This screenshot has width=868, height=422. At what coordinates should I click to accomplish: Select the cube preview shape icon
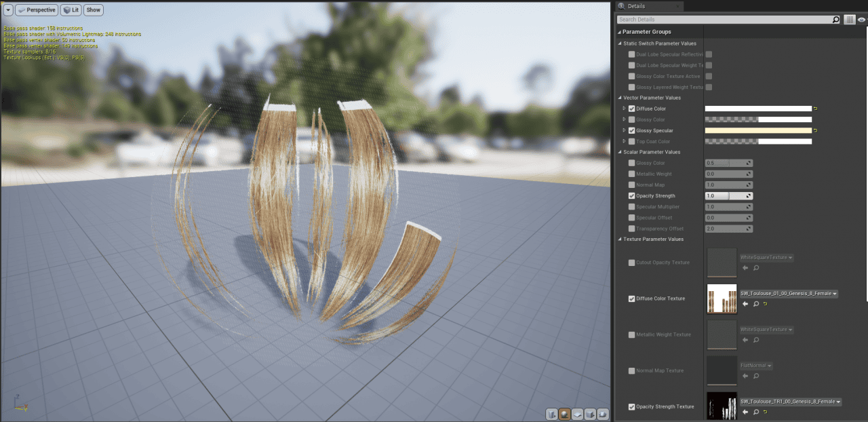coord(590,414)
